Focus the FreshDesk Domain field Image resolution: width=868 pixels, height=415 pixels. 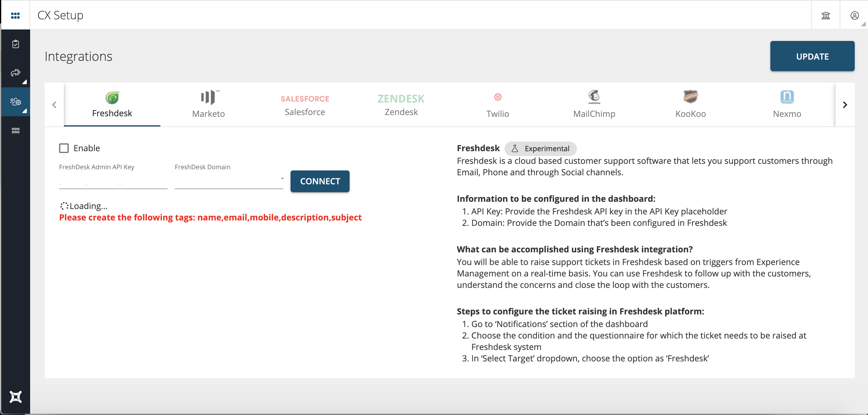(229, 182)
